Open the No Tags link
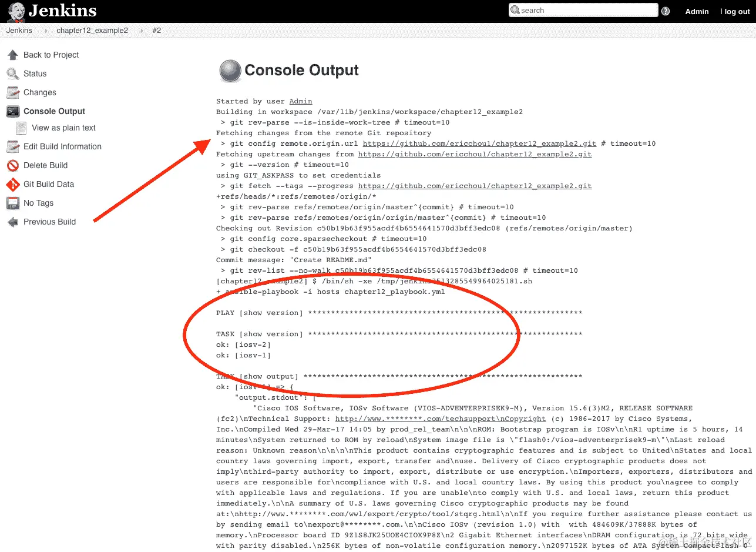756x552 pixels. (x=38, y=203)
